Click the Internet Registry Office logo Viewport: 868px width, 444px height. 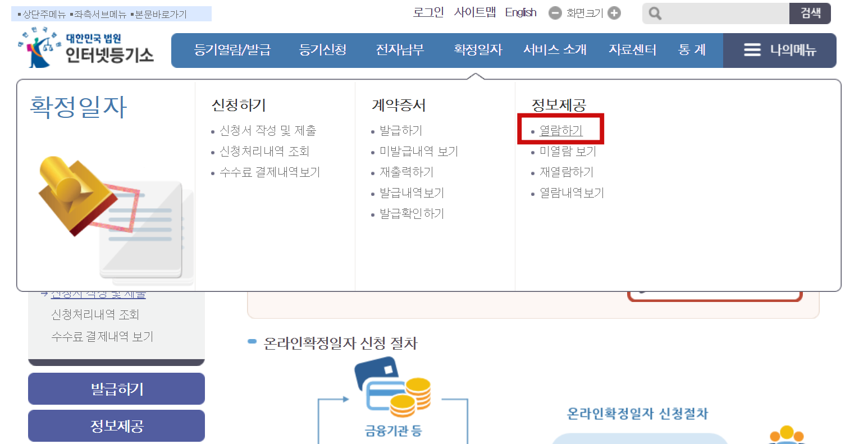[x=85, y=48]
